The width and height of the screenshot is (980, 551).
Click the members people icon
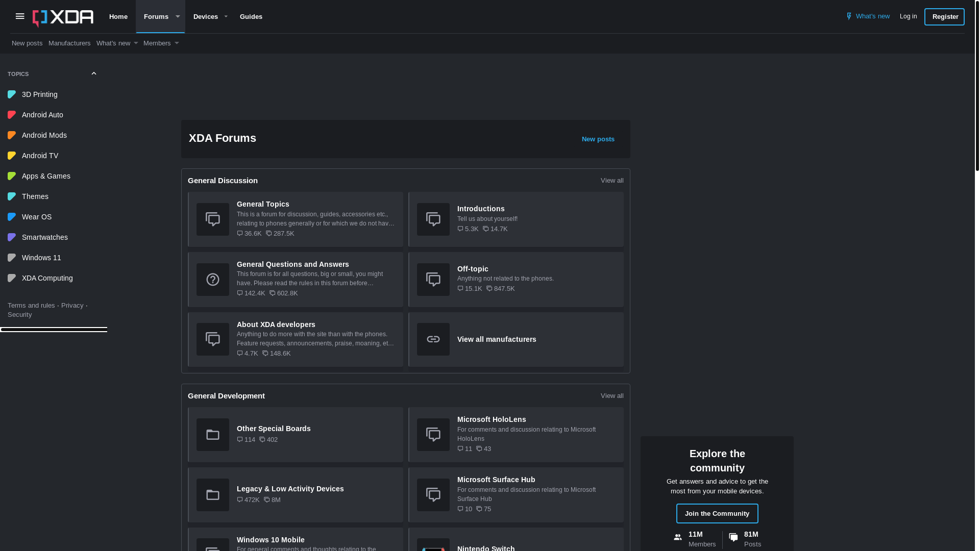click(678, 537)
